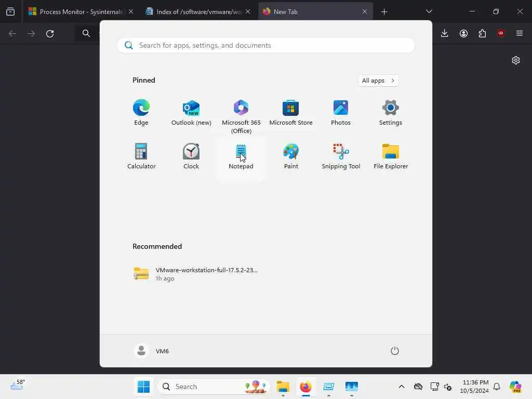Open Copilot preview icon in taskbar
Viewport: 532px width, 399px height.
[x=515, y=387]
